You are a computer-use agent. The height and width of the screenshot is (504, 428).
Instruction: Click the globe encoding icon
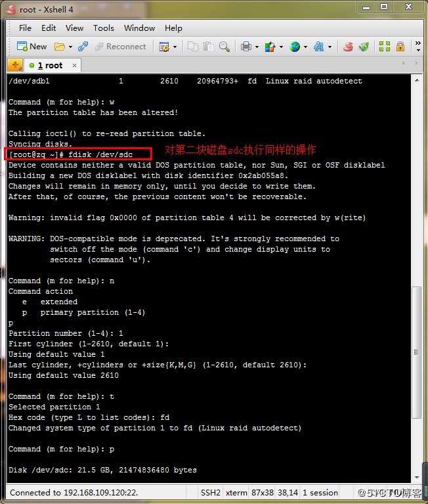(x=295, y=47)
